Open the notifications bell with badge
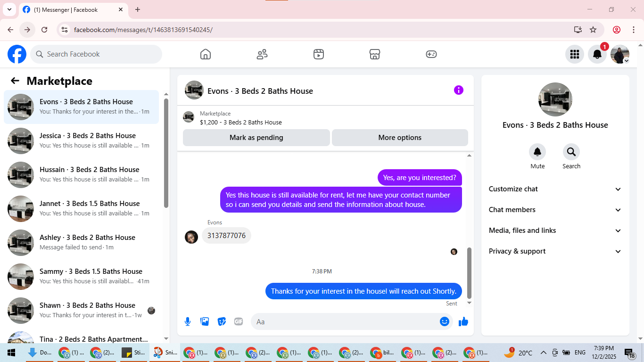This screenshot has width=644, height=362. tap(597, 54)
